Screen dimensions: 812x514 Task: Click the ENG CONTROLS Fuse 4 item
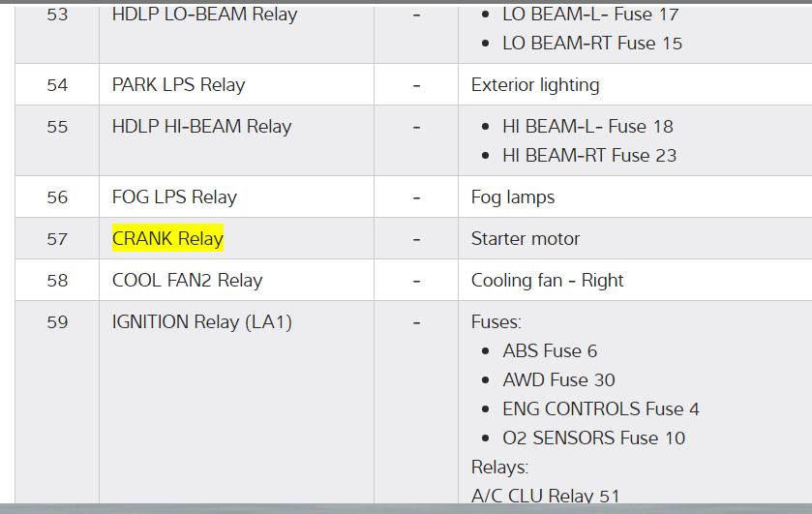coord(601,409)
